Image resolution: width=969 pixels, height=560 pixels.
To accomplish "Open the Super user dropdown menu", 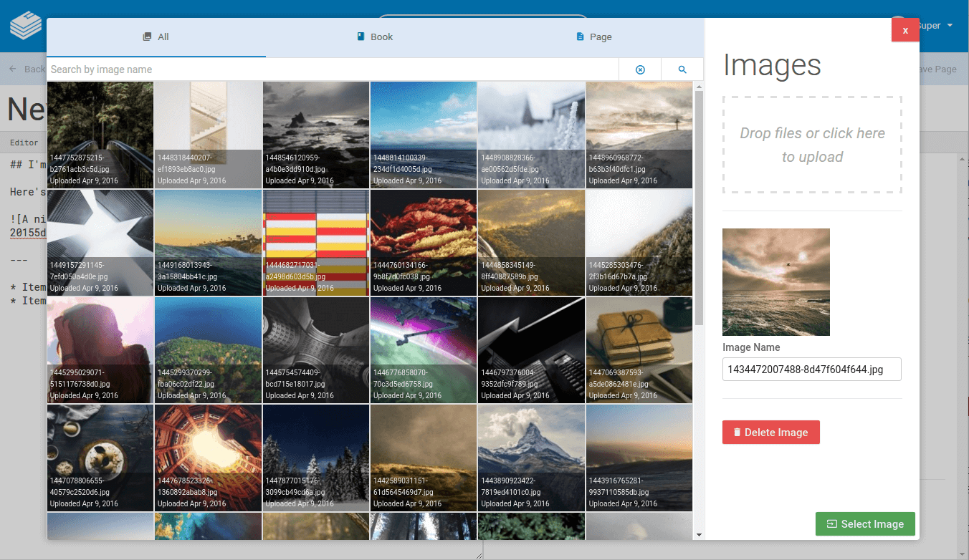I will [935, 26].
